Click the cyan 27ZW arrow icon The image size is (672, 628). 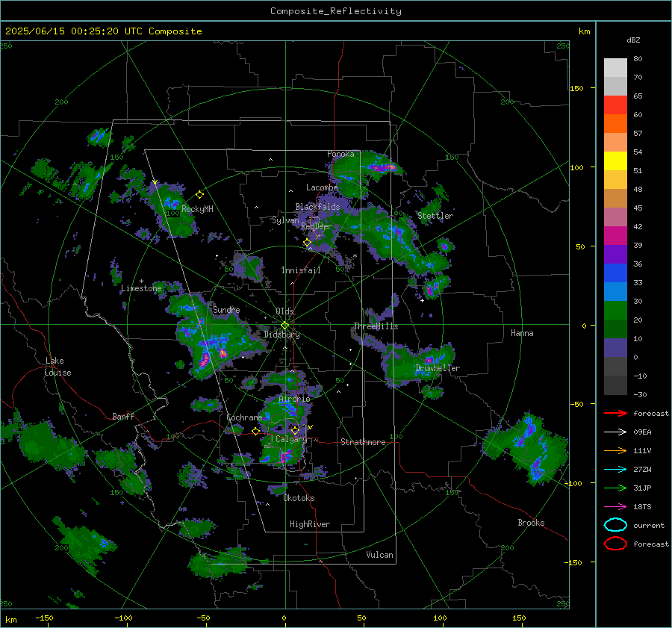click(615, 469)
